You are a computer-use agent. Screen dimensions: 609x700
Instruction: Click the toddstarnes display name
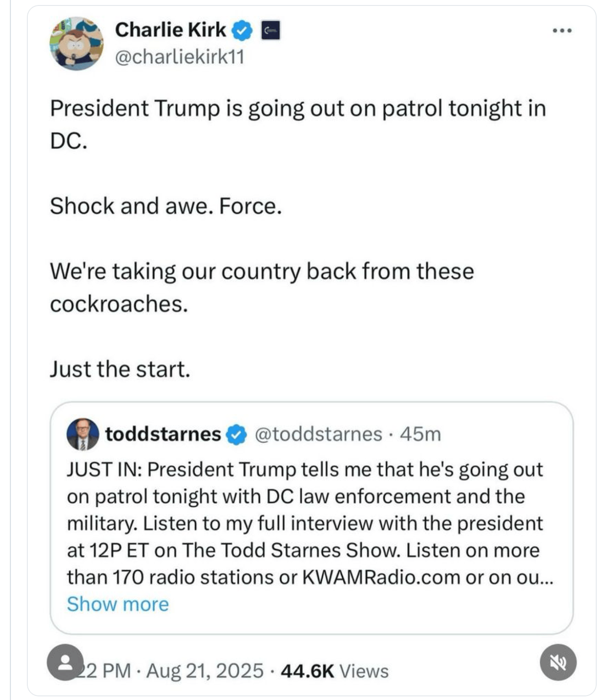(x=163, y=434)
